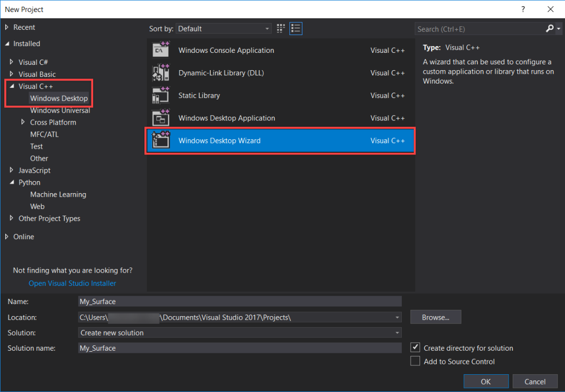Collapse the Python tree node
The width and height of the screenshot is (565, 392).
pos(12,183)
